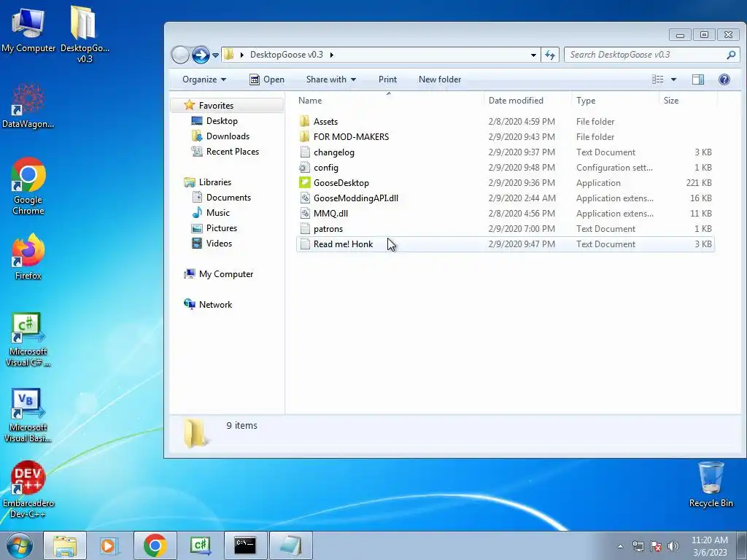Select Google Chrome desktop shortcut
Image resolution: width=747 pixels, height=560 pixels.
pos(28,186)
